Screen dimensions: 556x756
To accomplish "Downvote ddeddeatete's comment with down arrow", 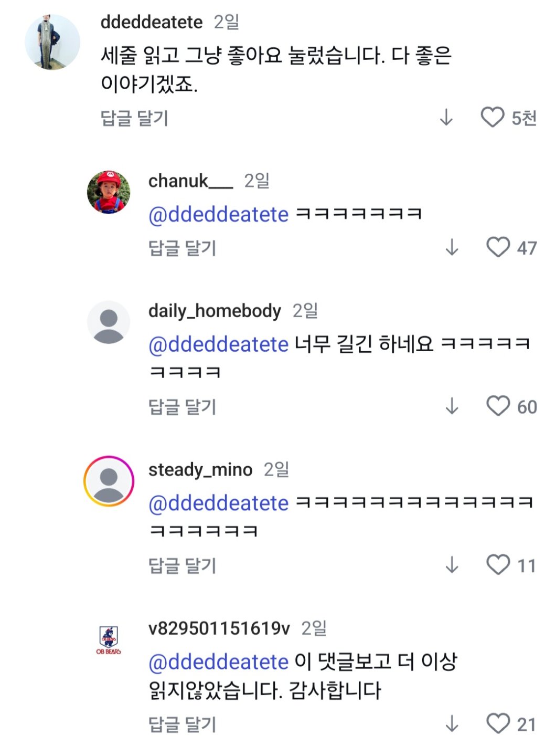I will point(446,118).
